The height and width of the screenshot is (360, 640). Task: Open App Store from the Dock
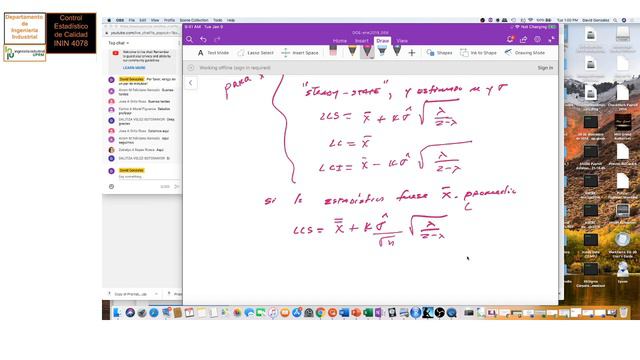297,313
